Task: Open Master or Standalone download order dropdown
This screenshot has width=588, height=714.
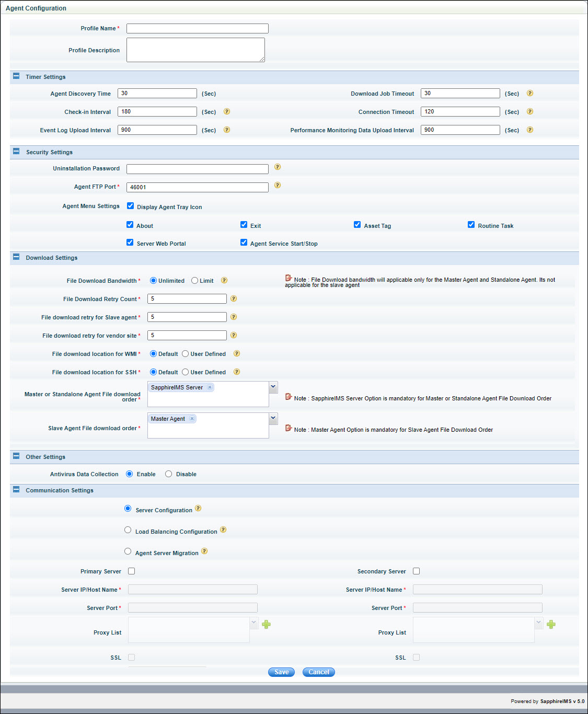Action: (273, 387)
